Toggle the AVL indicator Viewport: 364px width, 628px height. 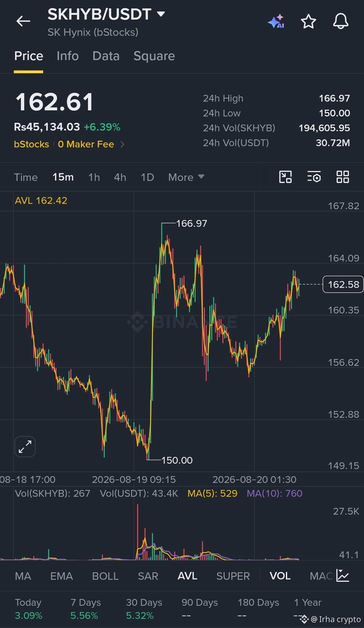pyautogui.click(x=187, y=576)
